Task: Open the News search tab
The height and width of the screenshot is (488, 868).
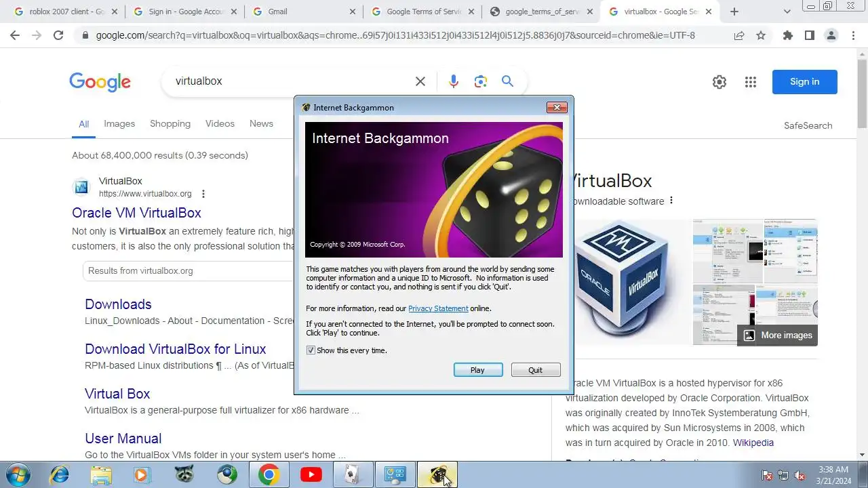Action: (261, 124)
